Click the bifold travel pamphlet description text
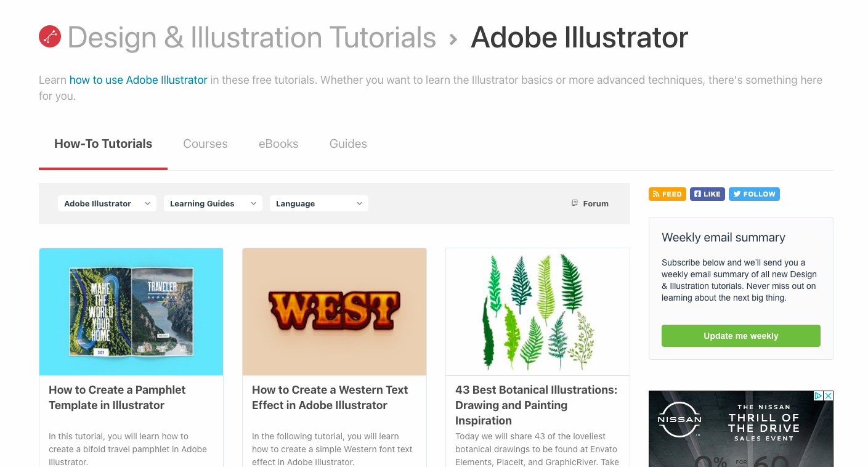Image resolution: width=868 pixels, height=467 pixels. tap(128, 449)
